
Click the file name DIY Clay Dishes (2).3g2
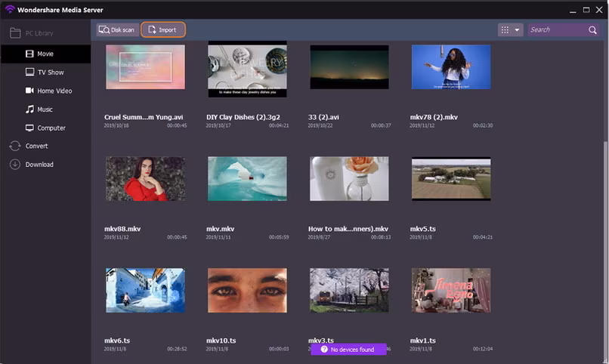pyautogui.click(x=243, y=117)
